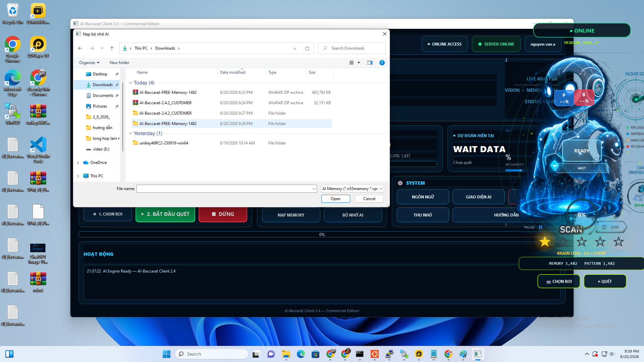The width and height of the screenshot is (644, 362).
Task: Click the Search Downloads box
Action: click(352, 48)
